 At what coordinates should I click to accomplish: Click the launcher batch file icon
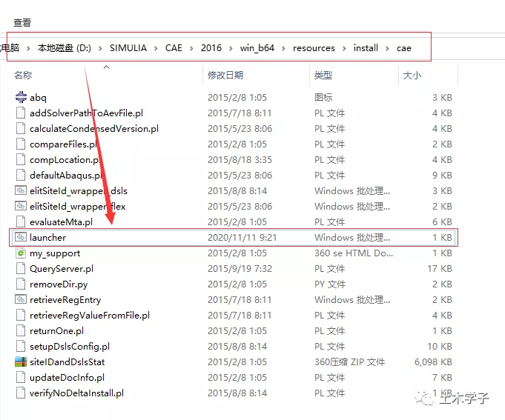point(21,237)
